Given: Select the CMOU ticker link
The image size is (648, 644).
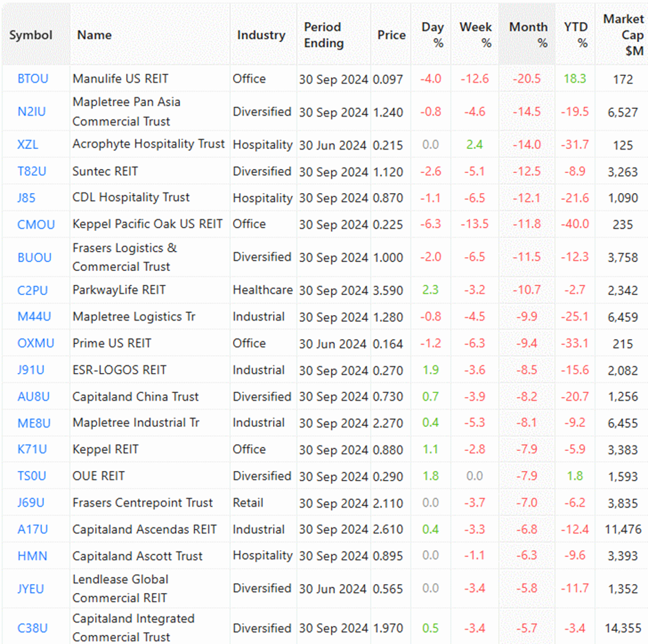Looking at the screenshot, I should (x=36, y=225).
